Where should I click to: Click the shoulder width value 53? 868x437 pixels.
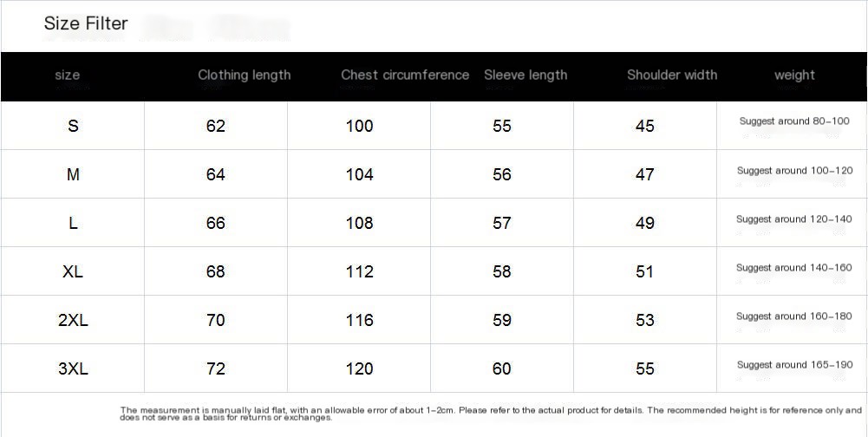tap(644, 321)
